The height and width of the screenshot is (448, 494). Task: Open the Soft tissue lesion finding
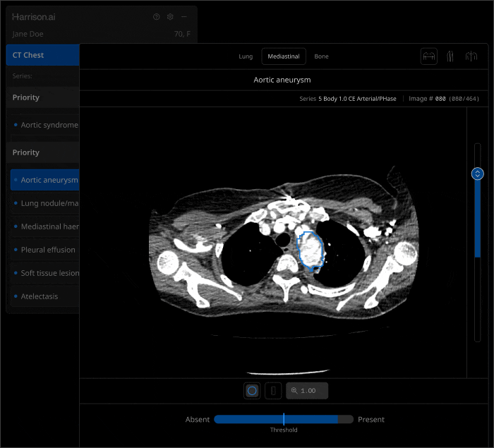pyautogui.click(x=49, y=273)
